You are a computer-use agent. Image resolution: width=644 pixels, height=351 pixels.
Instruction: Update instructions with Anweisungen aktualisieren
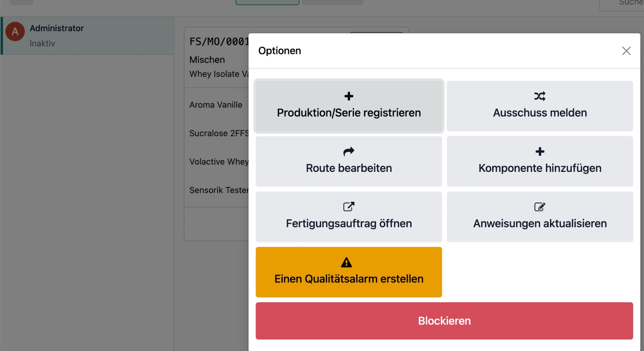[539, 217]
